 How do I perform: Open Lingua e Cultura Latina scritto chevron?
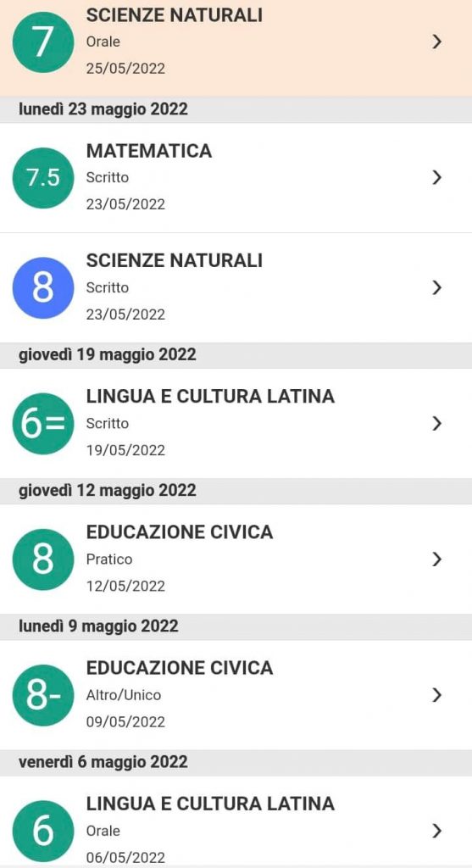point(437,424)
